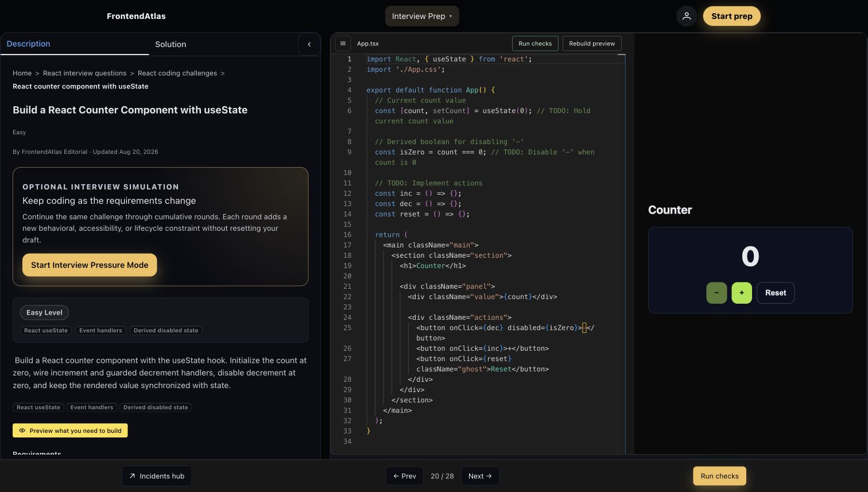Click the bottom bar Run checks button
The height and width of the screenshot is (492, 868).
point(720,476)
